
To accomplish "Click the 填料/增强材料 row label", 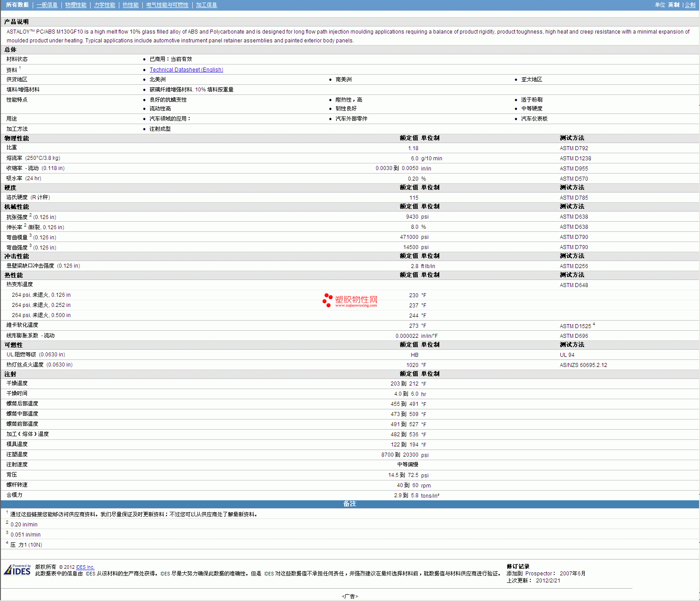I will [23, 90].
